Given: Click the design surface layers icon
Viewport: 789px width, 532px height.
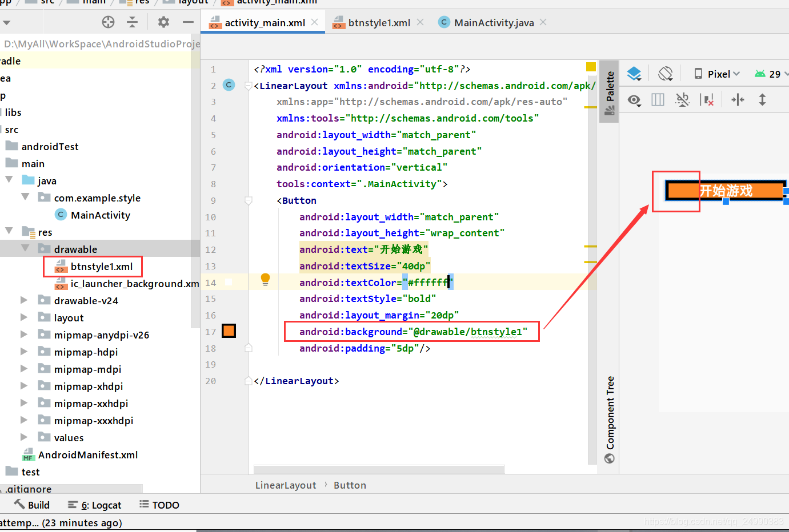Looking at the screenshot, I should 634,74.
